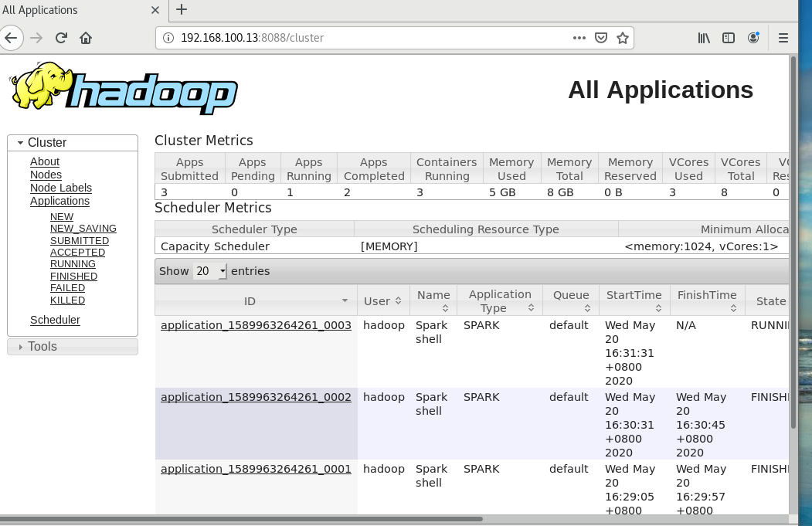Filter applications by KILLED state
The height and width of the screenshot is (526, 812).
[x=67, y=300]
